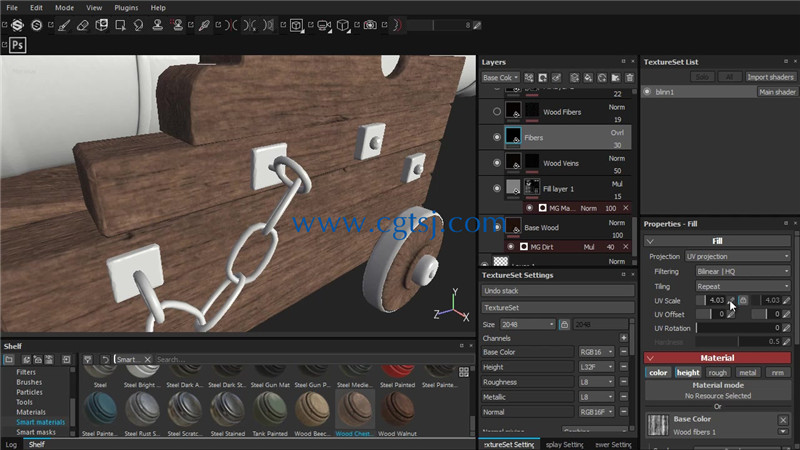
Task: Toggle visibility of Fill layer 1
Action: [x=496, y=188]
